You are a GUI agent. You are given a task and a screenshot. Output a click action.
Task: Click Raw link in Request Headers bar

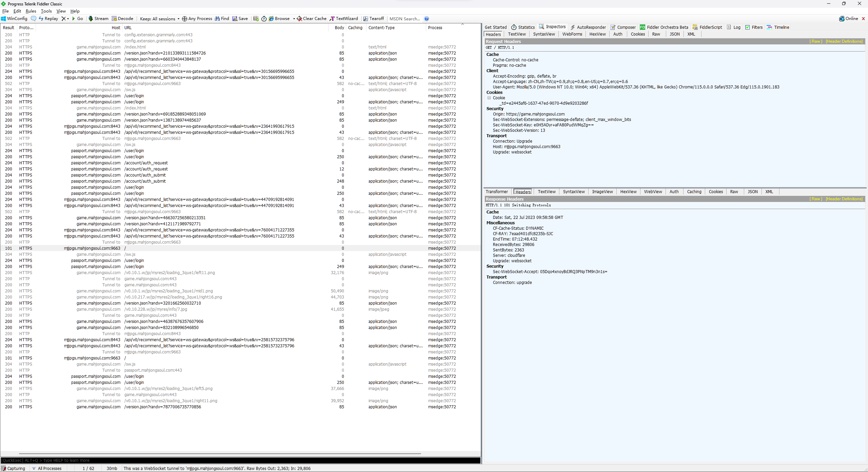coord(816,41)
